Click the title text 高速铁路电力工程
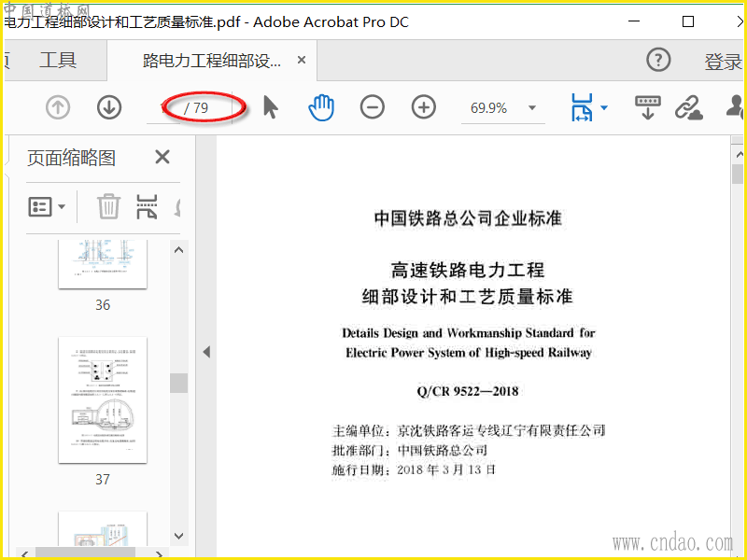 468,270
